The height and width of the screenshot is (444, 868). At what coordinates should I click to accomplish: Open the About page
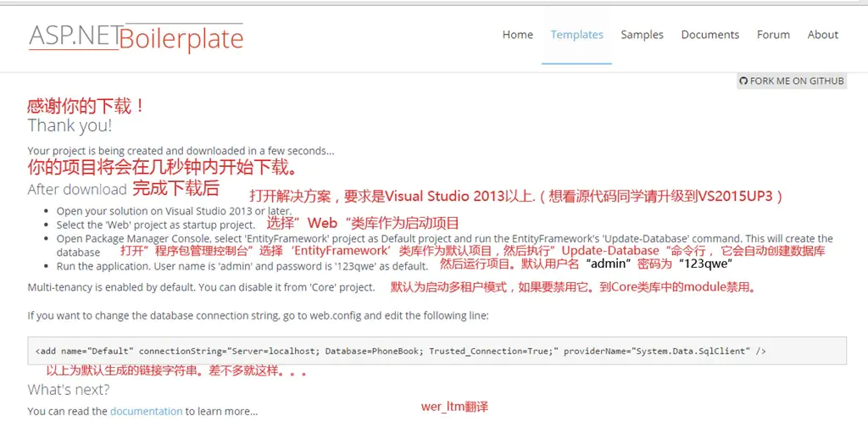coord(822,35)
